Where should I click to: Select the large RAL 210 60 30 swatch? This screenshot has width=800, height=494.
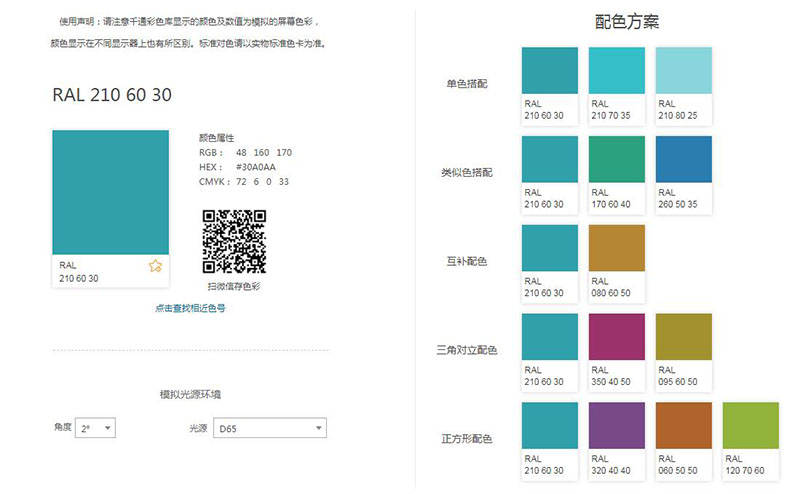(x=110, y=192)
